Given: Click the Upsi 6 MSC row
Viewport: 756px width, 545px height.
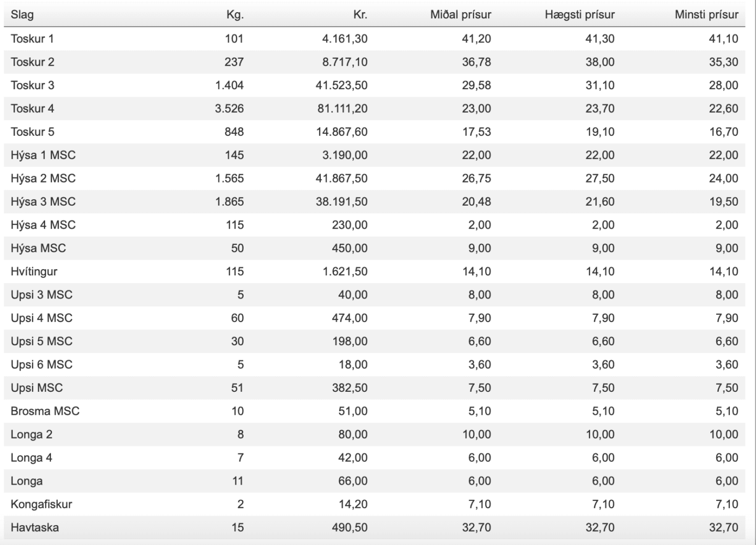Looking at the screenshot, I should pos(374,365).
